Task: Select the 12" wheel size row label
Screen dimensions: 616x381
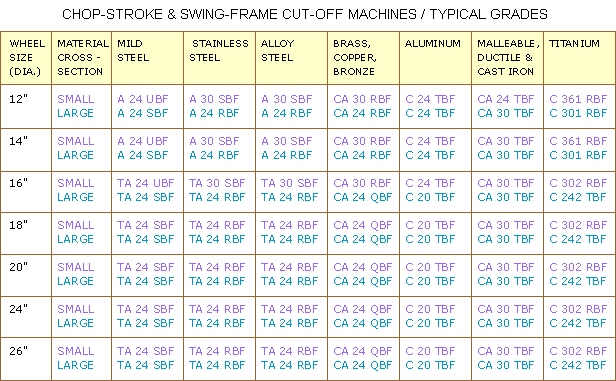Action: click(18, 99)
